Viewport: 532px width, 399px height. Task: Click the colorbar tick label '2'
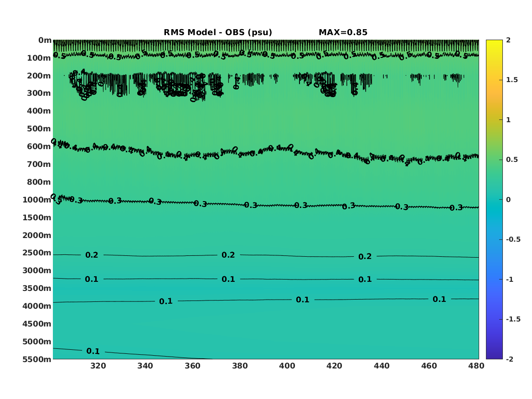(x=508, y=40)
